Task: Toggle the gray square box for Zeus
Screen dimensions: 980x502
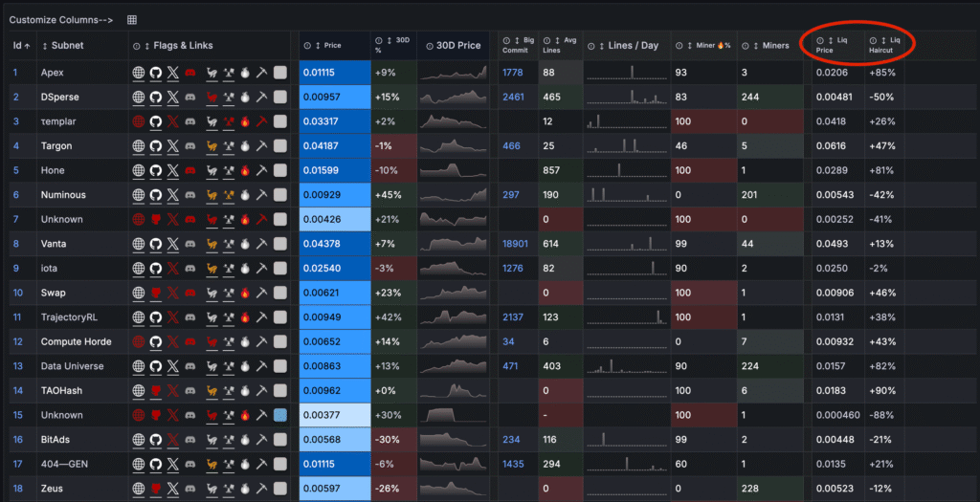Action: [x=280, y=489]
